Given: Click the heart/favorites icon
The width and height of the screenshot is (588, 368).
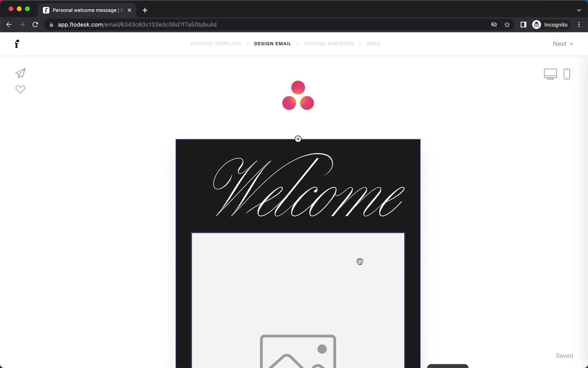Looking at the screenshot, I should tap(20, 90).
